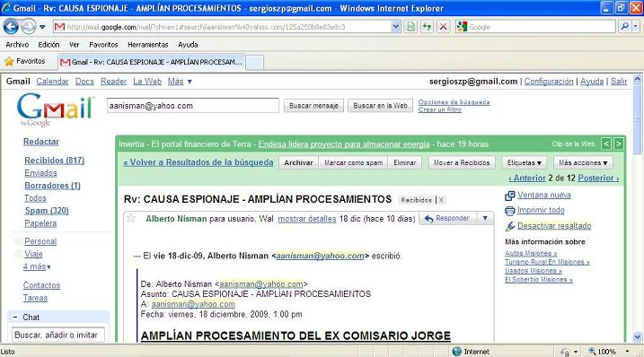644x357 pixels.
Task: Click the page scrollbar down arrow
Action: [x=638, y=337]
